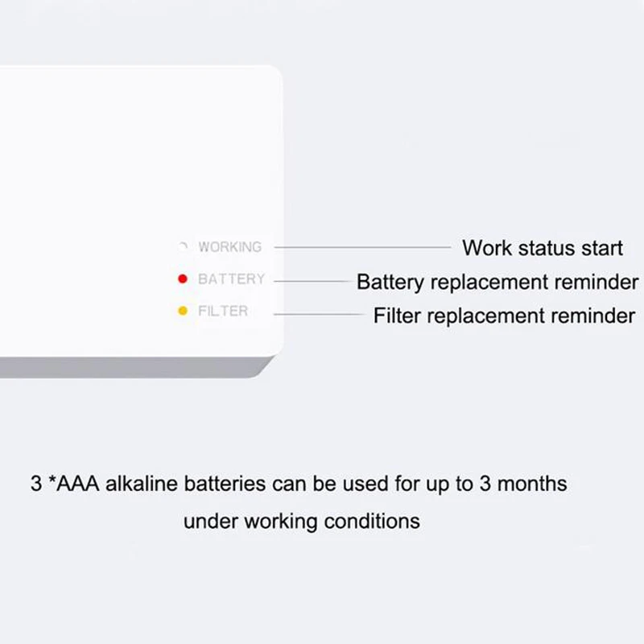644x644 pixels.
Task: Click the rounded top-right corner of the device
Action: point(272,74)
